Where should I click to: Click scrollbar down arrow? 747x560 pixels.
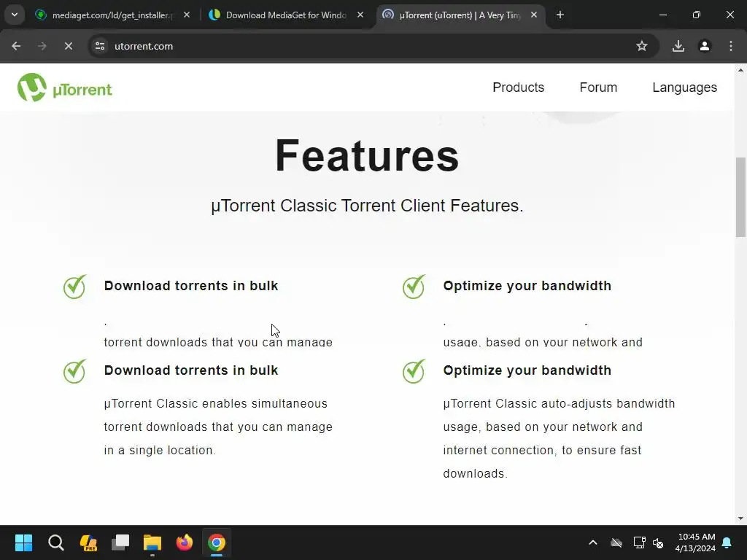coord(740,518)
